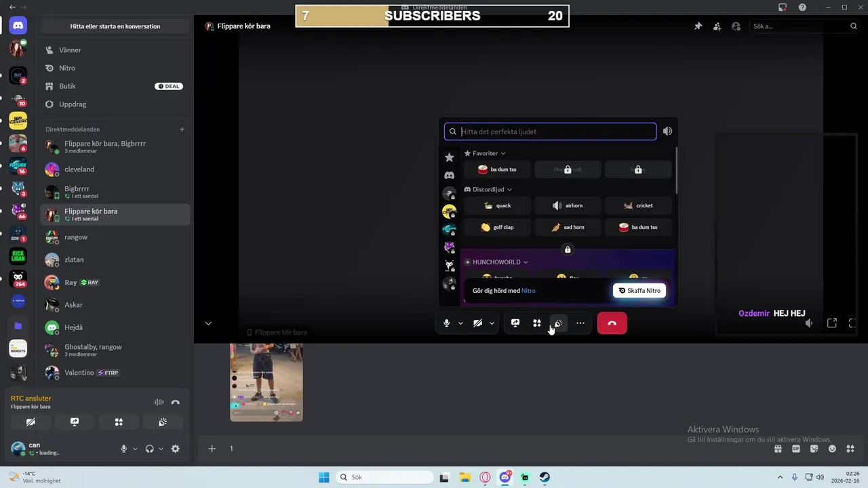The height and width of the screenshot is (488, 868).
Task: Play the airhorn sound
Action: click(568, 205)
